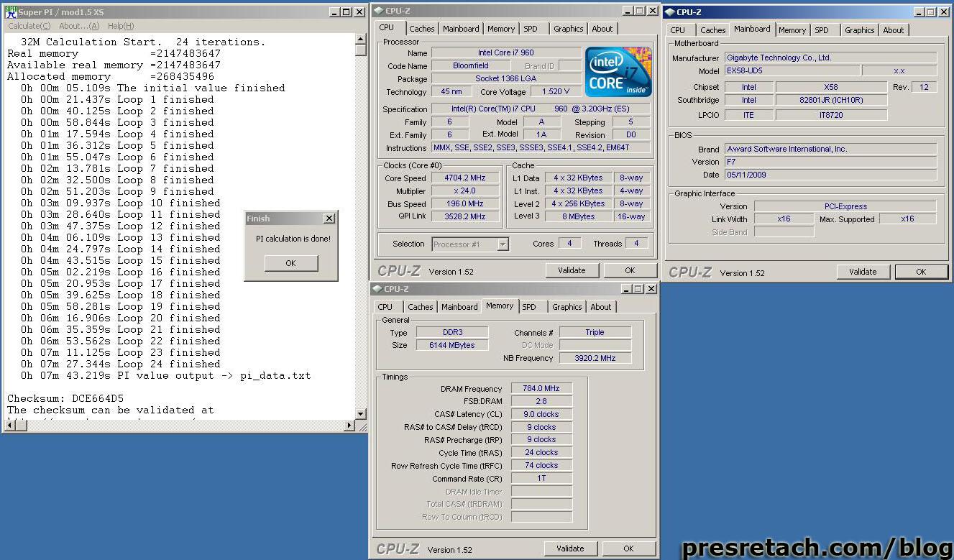Click the QPI Link value 3528.2 MHz
This screenshot has height=560, width=954.
(465, 216)
